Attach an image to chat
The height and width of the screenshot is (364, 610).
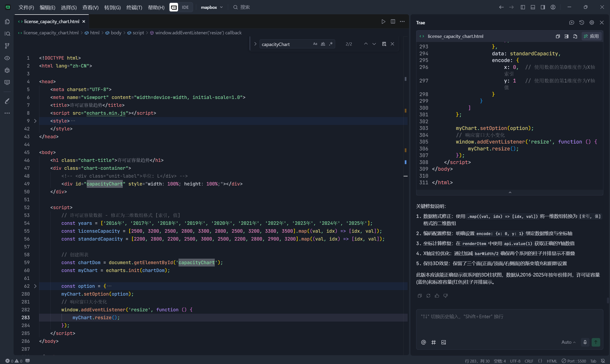(x=443, y=342)
